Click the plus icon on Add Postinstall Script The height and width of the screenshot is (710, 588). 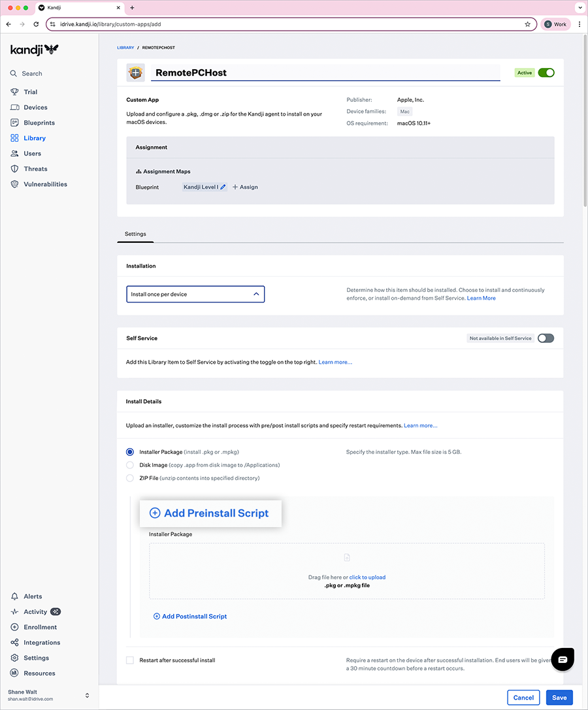coord(157,617)
